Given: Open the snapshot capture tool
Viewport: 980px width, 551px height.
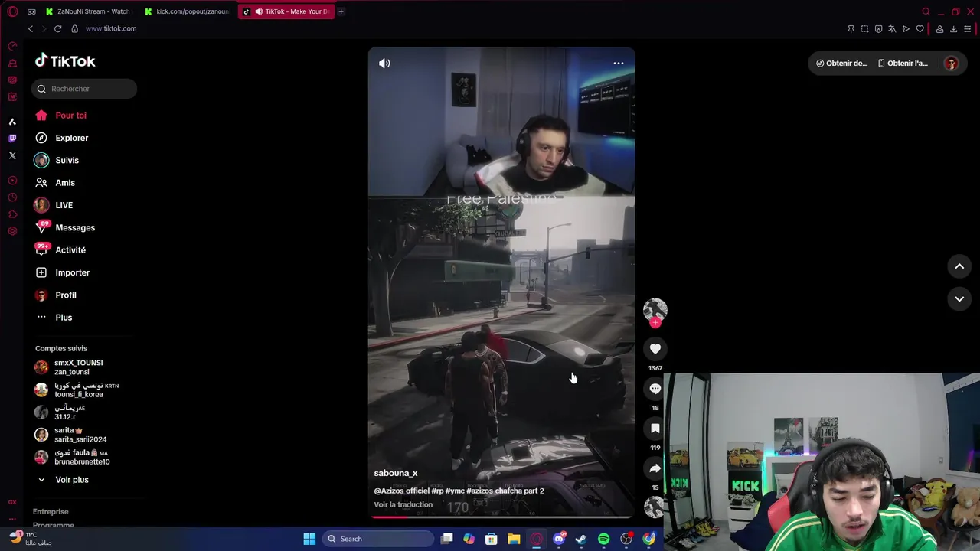Looking at the screenshot, I should pyautogui.click(x=864, y=29).
